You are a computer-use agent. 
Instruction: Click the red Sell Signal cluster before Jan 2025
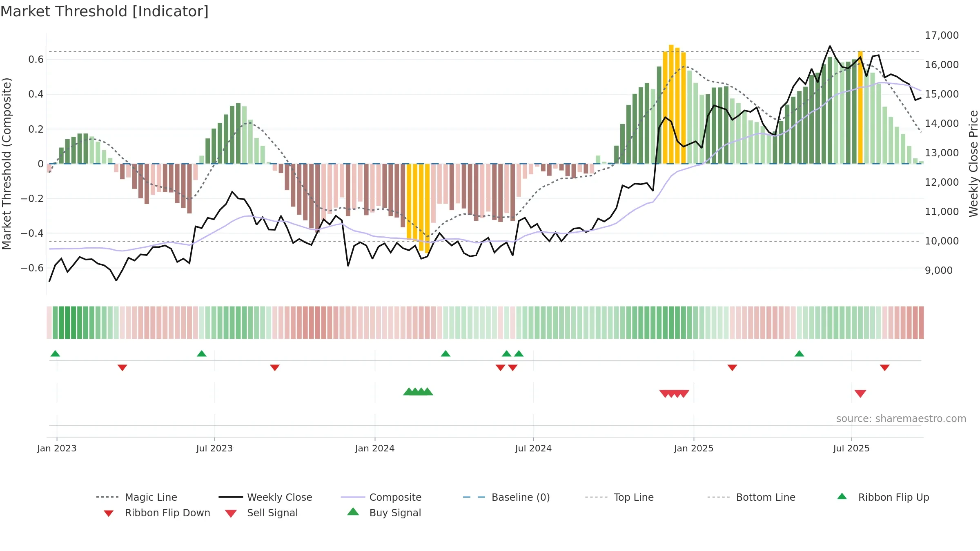coord(674,394)
